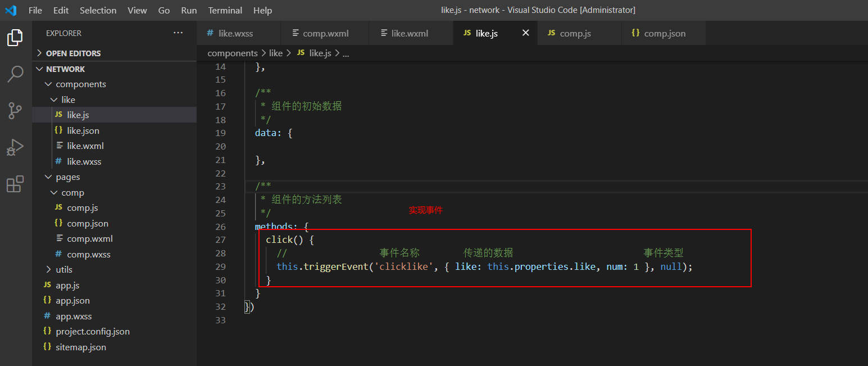The image size is (868, 366).
Task: Open the View menu
Action: point(137,10)
